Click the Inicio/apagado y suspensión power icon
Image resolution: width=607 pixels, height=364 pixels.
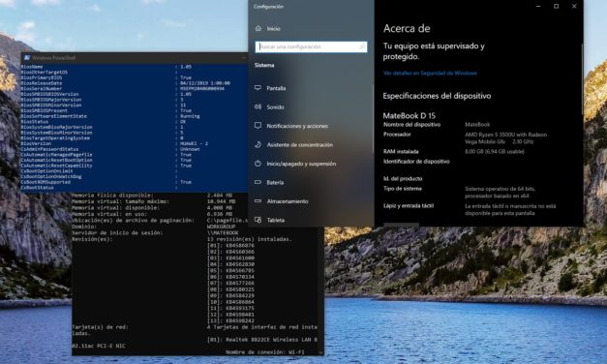click(258, 164)
